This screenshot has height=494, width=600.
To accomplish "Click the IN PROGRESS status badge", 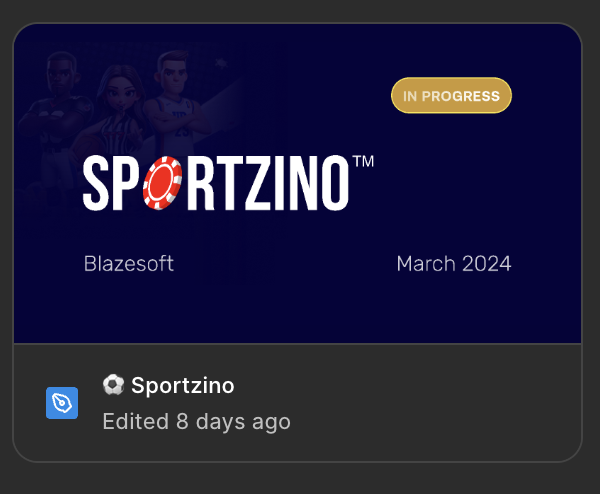I will point(451,96).
